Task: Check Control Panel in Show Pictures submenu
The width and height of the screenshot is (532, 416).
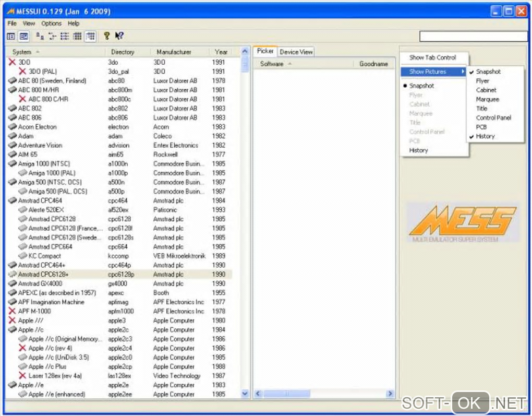Action: (x=494, y=118)
